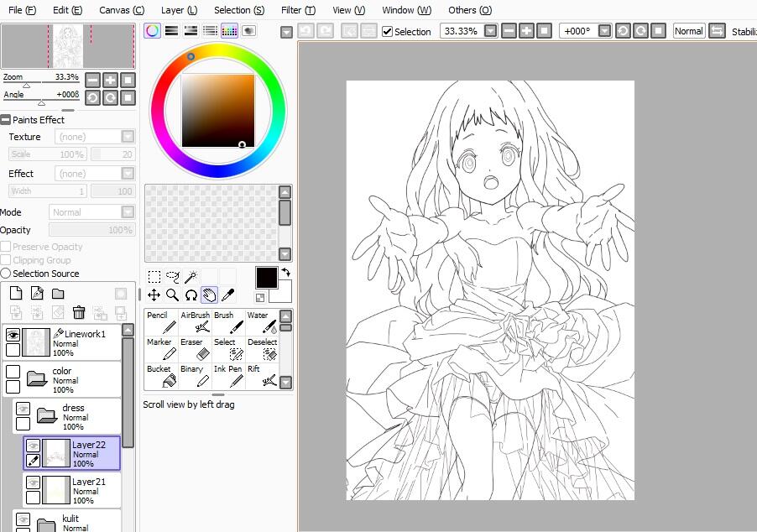Hide the Linework1 layer

click(x=13, y=335)
